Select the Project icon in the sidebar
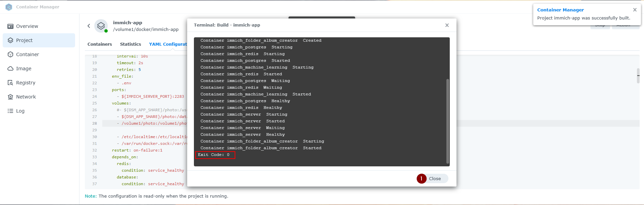The width and height of the screenshot is (644, 205). point(10,40)
